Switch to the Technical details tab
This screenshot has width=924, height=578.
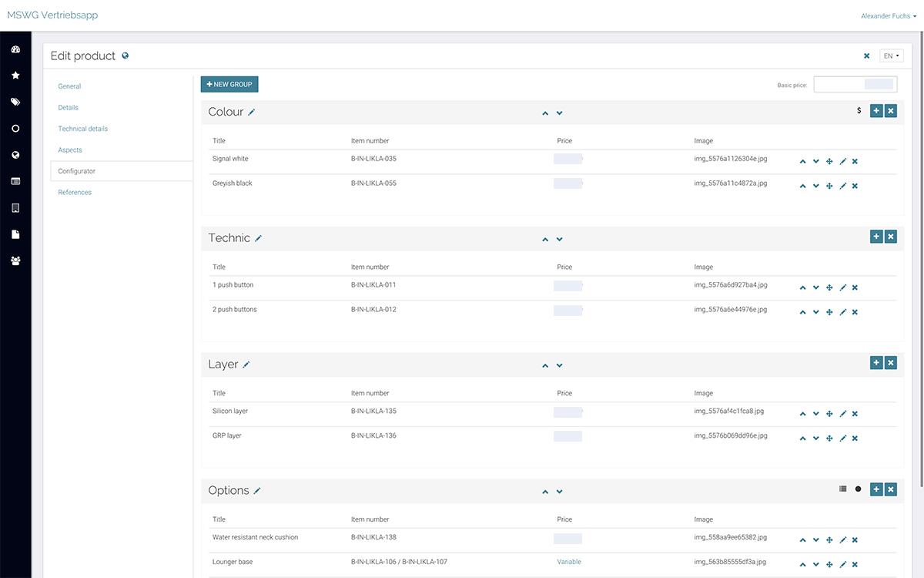coord(83,129)
